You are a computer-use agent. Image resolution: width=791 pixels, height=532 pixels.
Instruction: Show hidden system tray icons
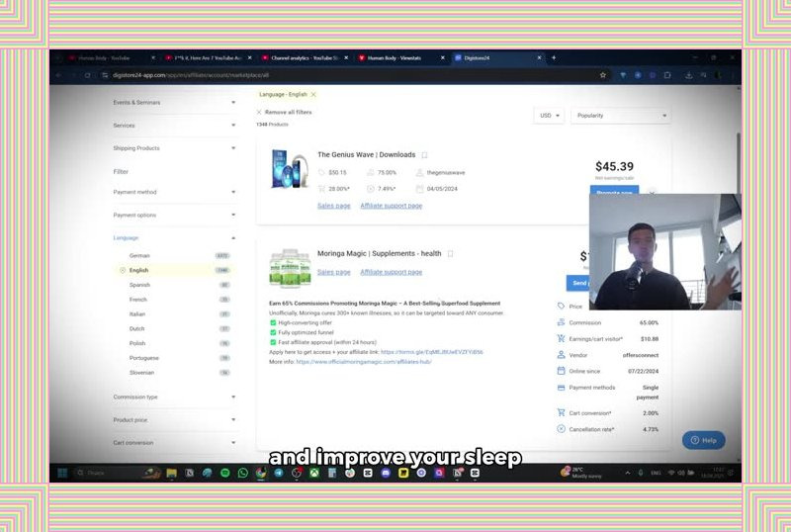pyautogui.click(x=628, y=473)
